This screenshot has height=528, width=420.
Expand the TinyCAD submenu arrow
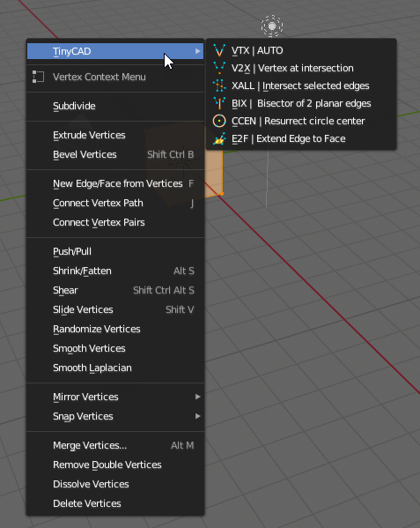tap(198, 51)
